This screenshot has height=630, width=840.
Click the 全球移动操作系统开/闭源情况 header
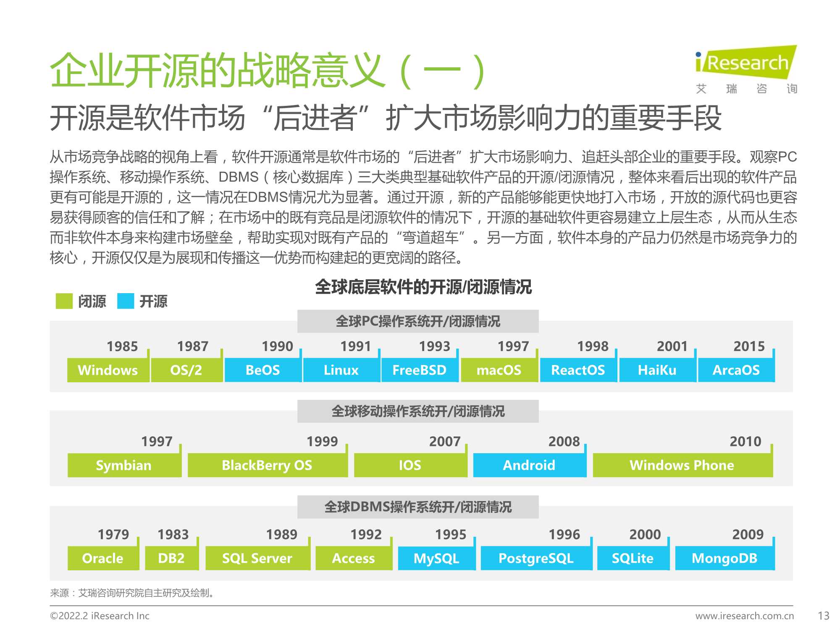tap(418, 411)
